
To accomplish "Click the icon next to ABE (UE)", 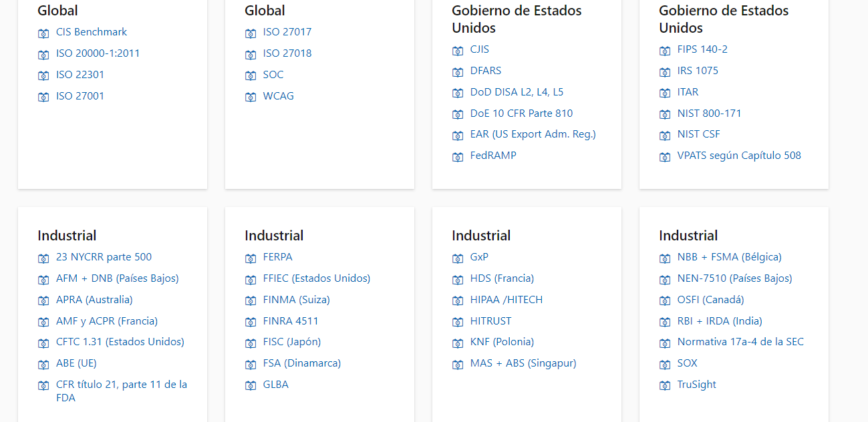I will 43,365.
